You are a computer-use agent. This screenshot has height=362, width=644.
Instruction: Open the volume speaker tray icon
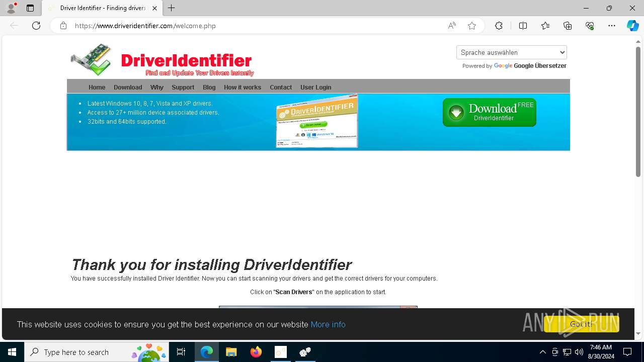pos(579,352)
